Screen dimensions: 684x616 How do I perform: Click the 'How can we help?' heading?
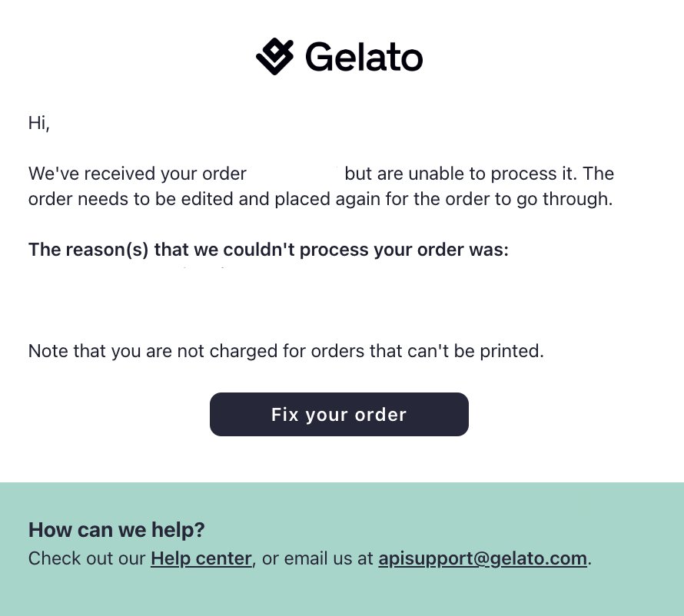[117, 530]
